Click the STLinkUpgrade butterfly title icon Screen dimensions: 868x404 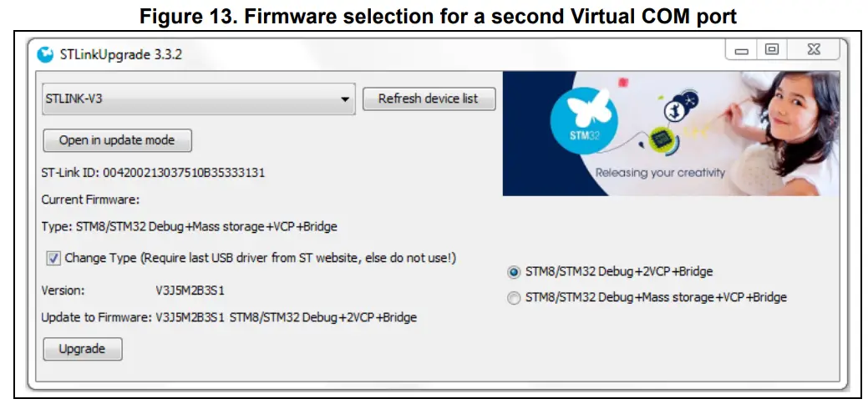(45, 55)
